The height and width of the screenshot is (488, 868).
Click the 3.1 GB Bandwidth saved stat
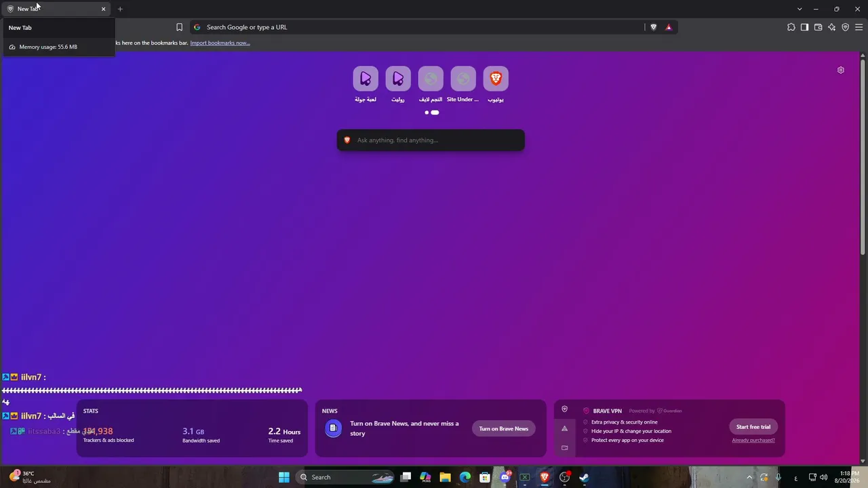point(201,434)
